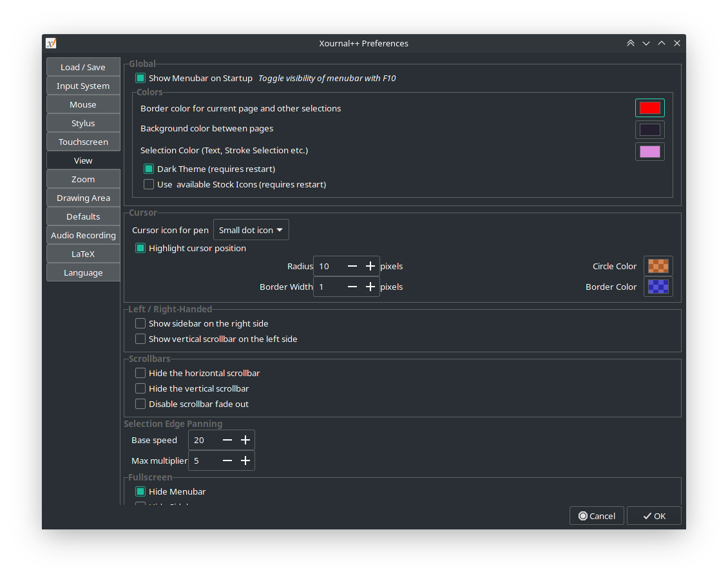This screenshot has width=728, height=579.
Task: Enable Show sidebar on the right side
Action: click(140, 323)
